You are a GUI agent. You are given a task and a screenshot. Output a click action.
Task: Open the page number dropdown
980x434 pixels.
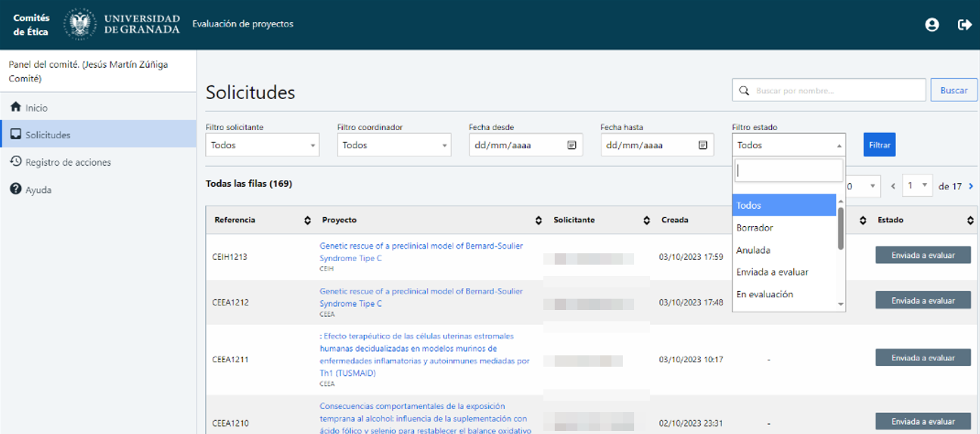(917, 186)
